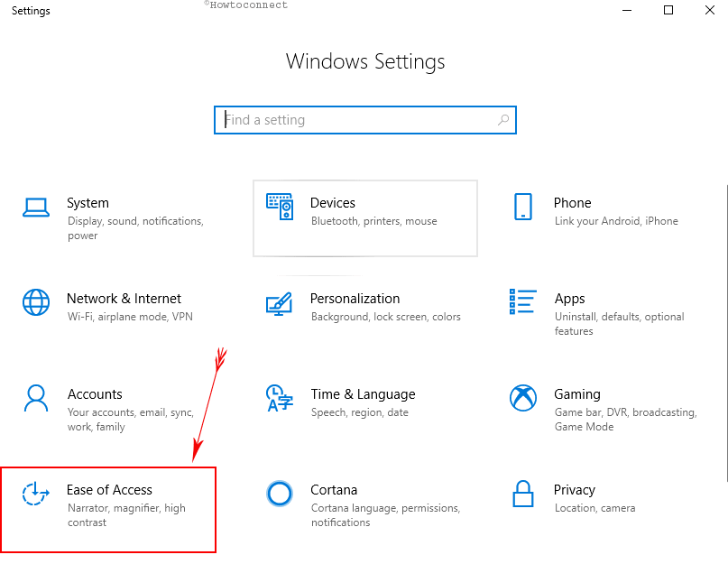
Task: Open the Apps heading
Action: coord(569,300)
